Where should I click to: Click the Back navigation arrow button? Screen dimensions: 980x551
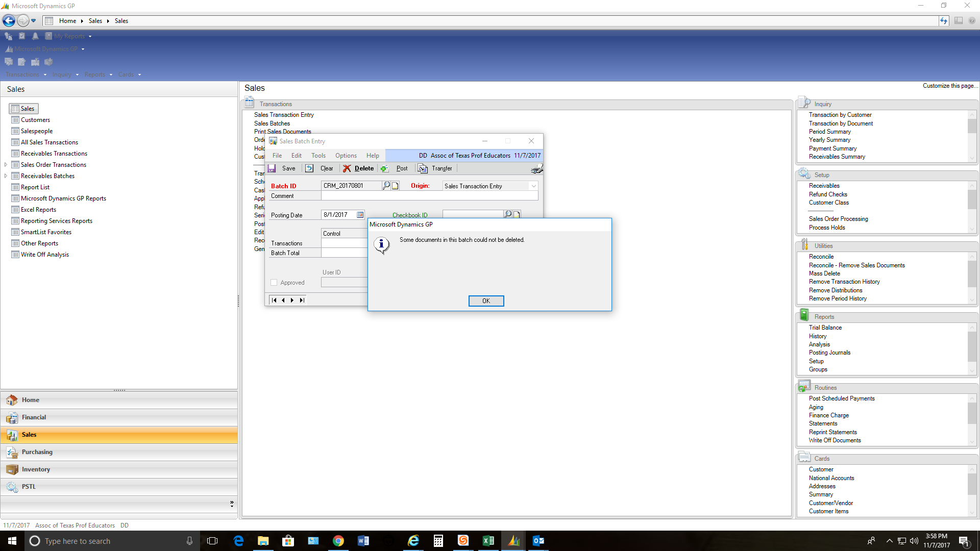(9, 20)
